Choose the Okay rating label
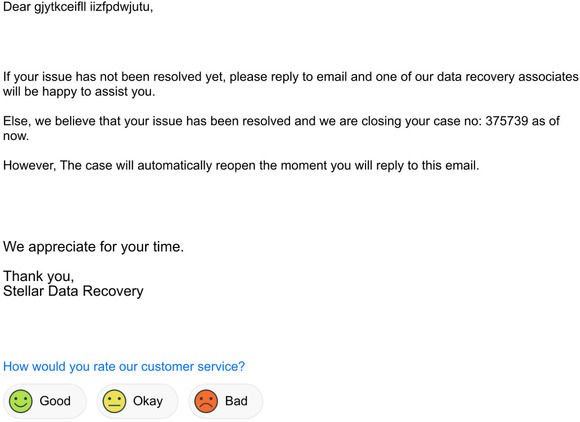The width and height of the screenshot is (580, 422). (148, 401)
